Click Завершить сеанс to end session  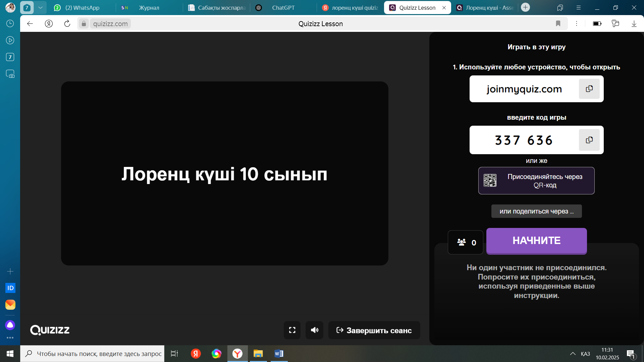pos(374,330)
